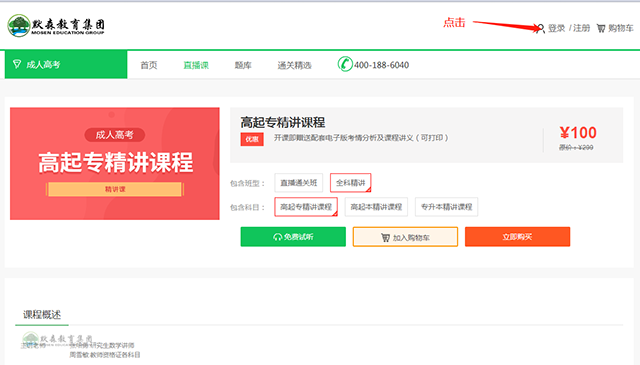Image resolution: width=640 pixels, height=365 pixels.
Task: Click the 优惠 discount tag
Action: 252,139
